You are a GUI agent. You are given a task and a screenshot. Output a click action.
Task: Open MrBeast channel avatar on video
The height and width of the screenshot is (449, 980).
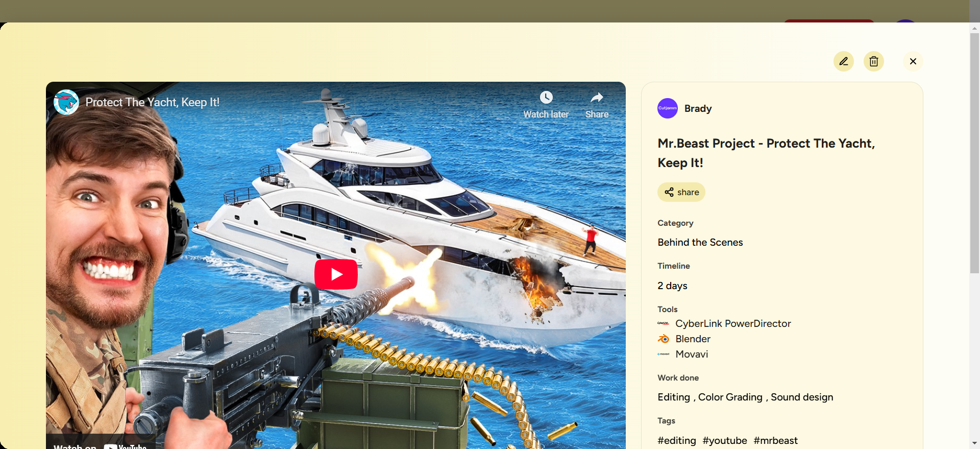[66, 102]
